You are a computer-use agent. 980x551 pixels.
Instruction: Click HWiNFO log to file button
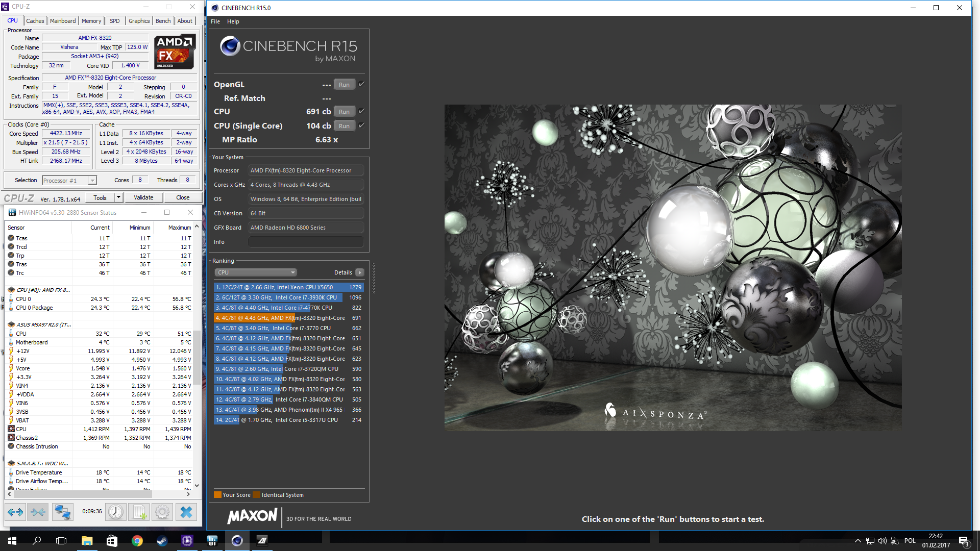tap(139, 512)
